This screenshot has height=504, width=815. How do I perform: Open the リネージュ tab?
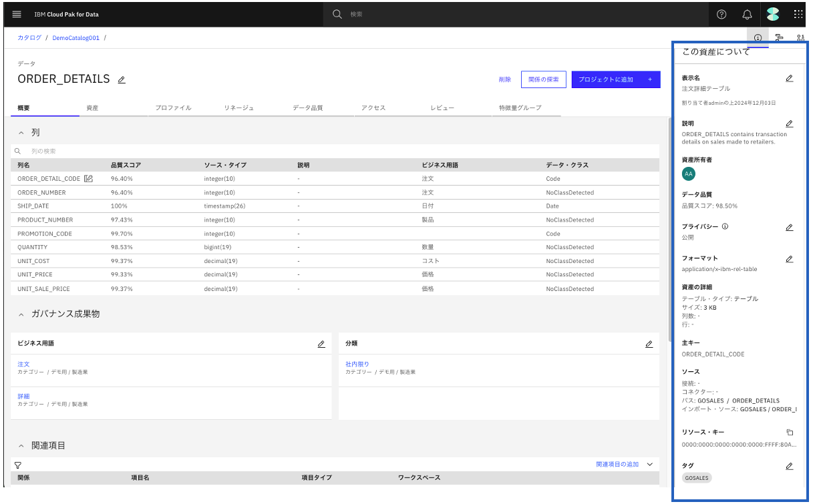[x=251, y=108]
